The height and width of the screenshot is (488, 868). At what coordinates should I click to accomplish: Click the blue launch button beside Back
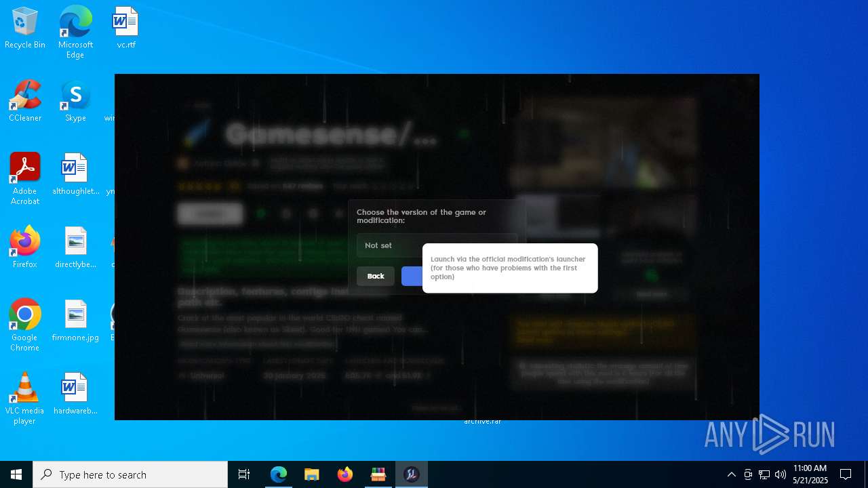click(412, 276)
